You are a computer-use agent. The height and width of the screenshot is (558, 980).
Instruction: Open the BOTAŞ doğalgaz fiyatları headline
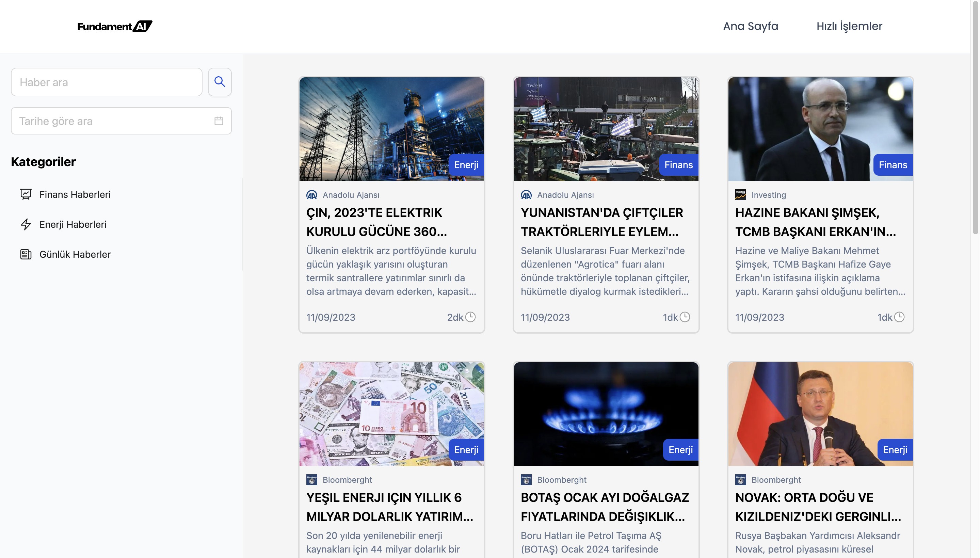(x=605, y=507)
